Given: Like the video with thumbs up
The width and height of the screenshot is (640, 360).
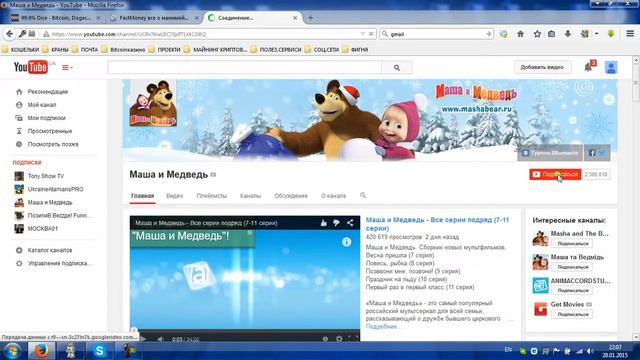Looking at the screenshot, I should point(324,223).
